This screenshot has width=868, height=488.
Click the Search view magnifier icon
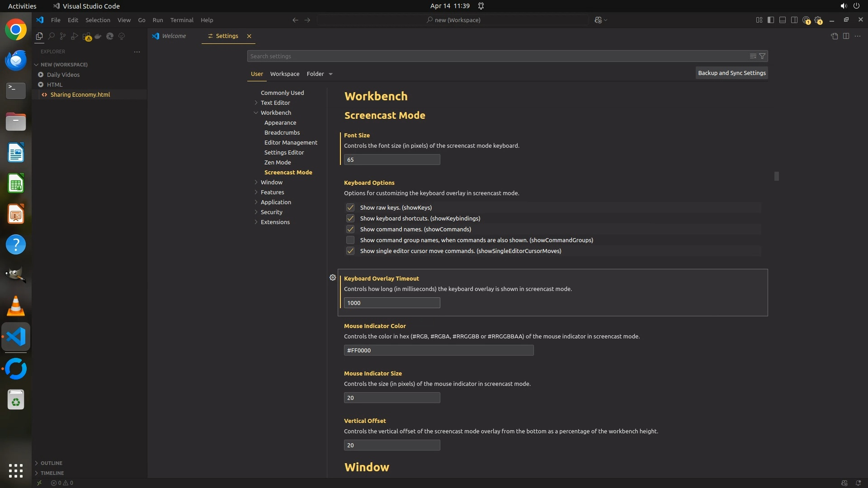pos(51,36)
